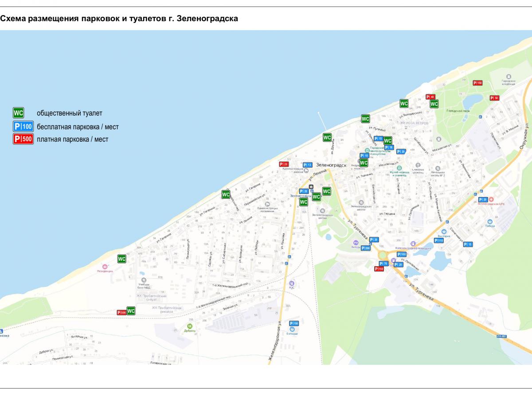The image size is (532, 395).
Task: Click the АЗС fuel station icon
Action: 291,283
